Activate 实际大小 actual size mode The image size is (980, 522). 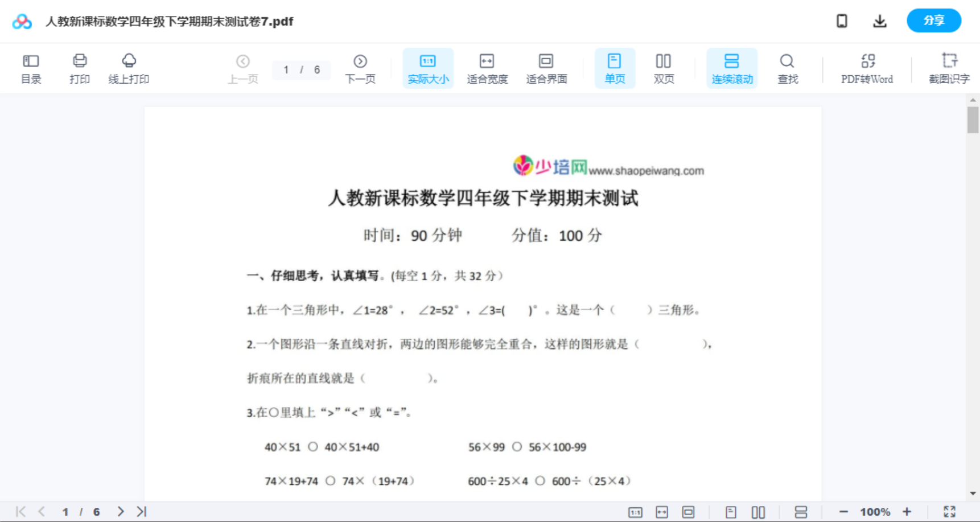[427, 68]
